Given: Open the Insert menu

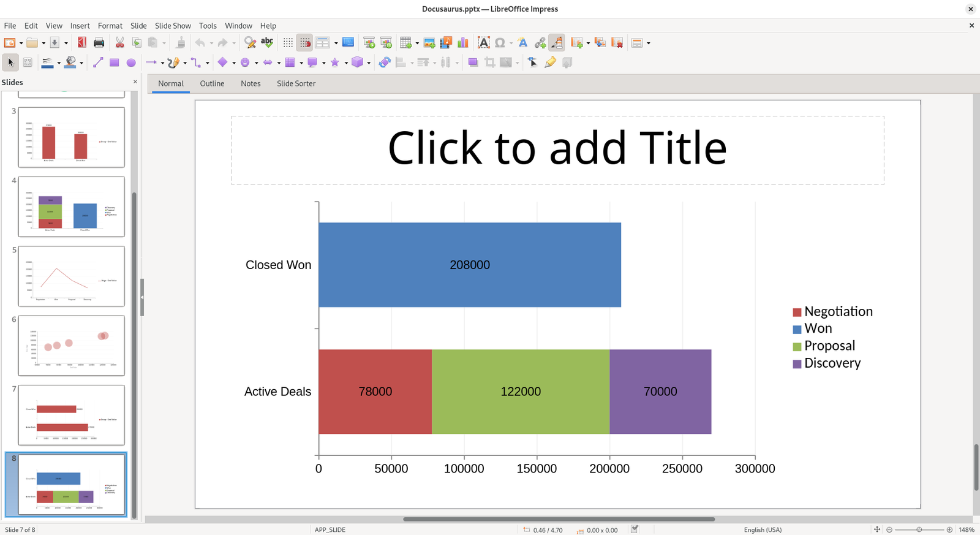Looking at the screenshot, I should pos(80,26).
